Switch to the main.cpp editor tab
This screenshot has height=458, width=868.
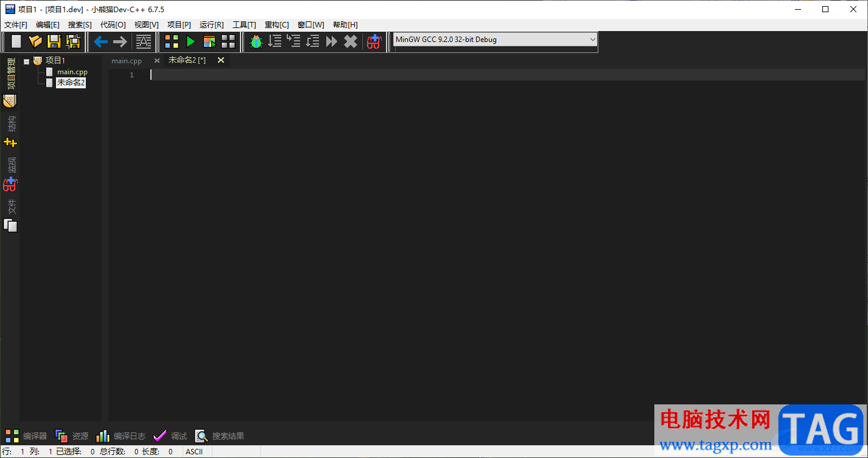click(x=127, y=60)
